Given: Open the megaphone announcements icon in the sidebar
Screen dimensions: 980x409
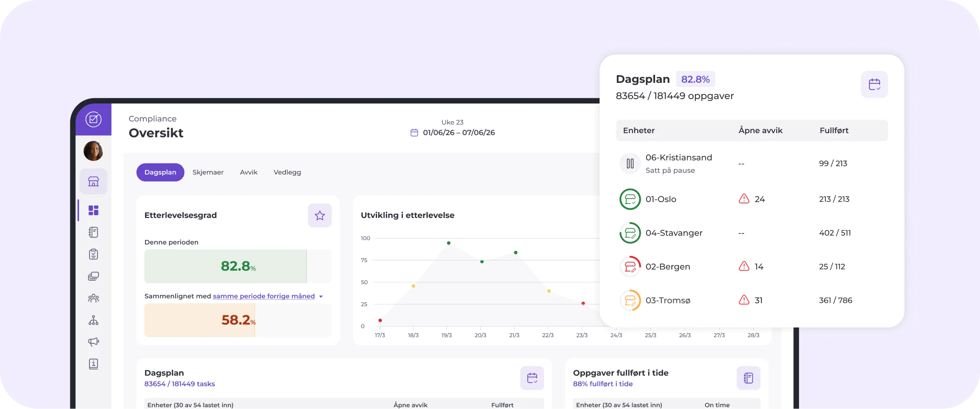Looking at the screenshot, I should 93,342.
